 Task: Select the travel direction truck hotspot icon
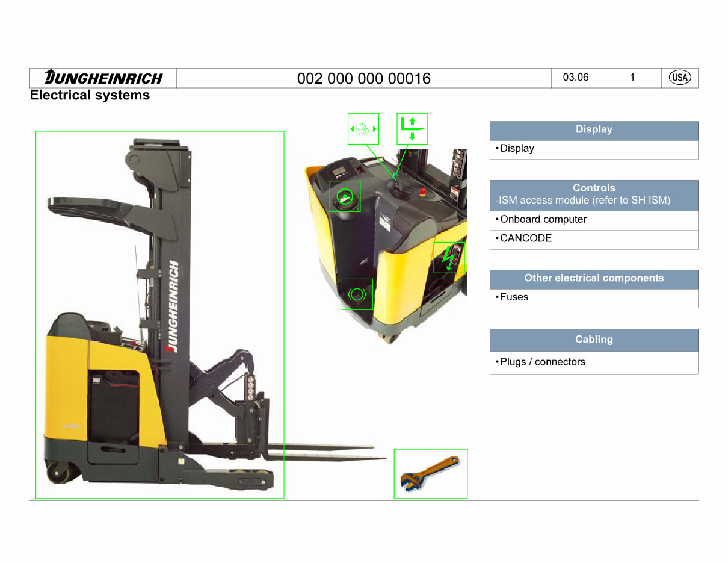363,128
